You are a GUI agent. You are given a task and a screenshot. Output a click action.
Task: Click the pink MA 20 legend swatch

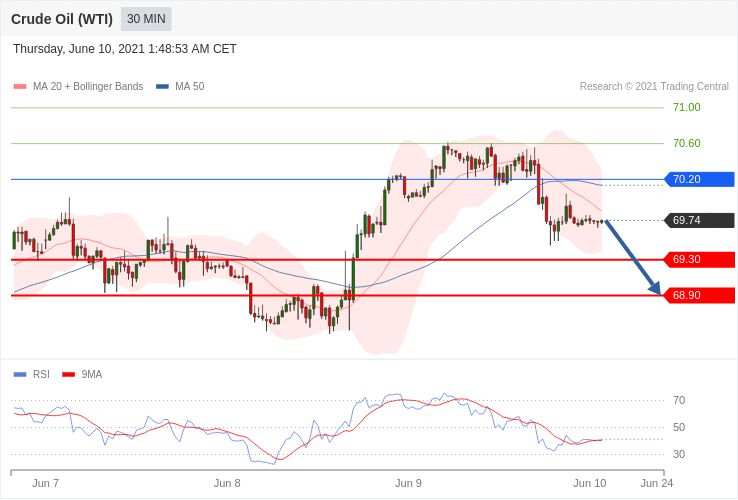click(x=20, y=87)
